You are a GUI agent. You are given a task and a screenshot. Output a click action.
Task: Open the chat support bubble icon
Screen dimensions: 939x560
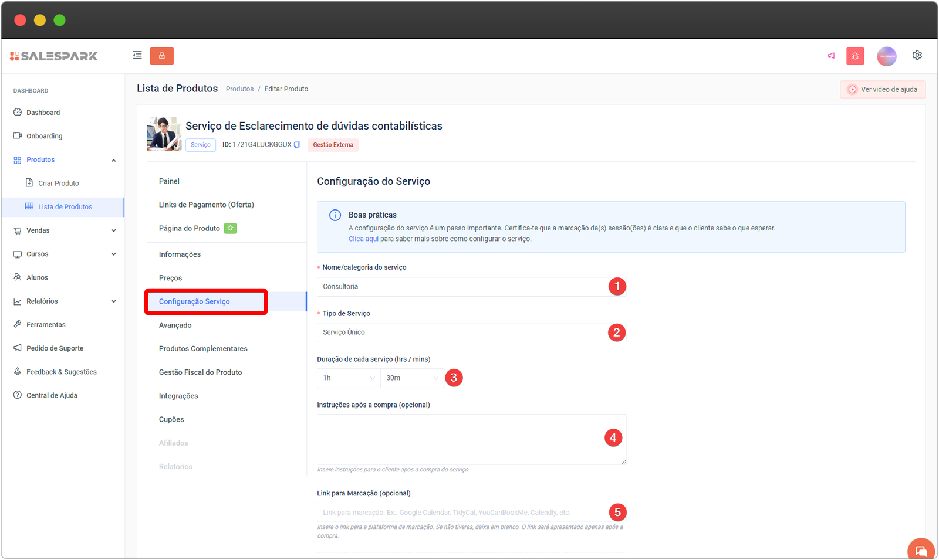click(x=920, y=551)
